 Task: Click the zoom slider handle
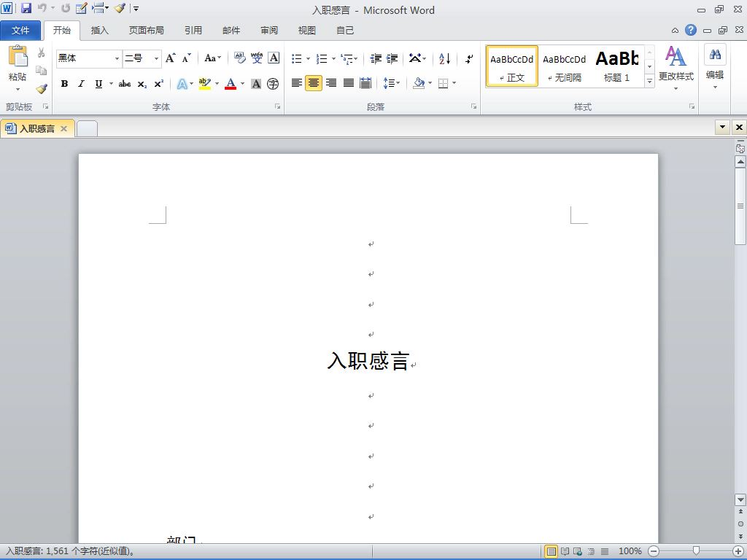(696, 551)
